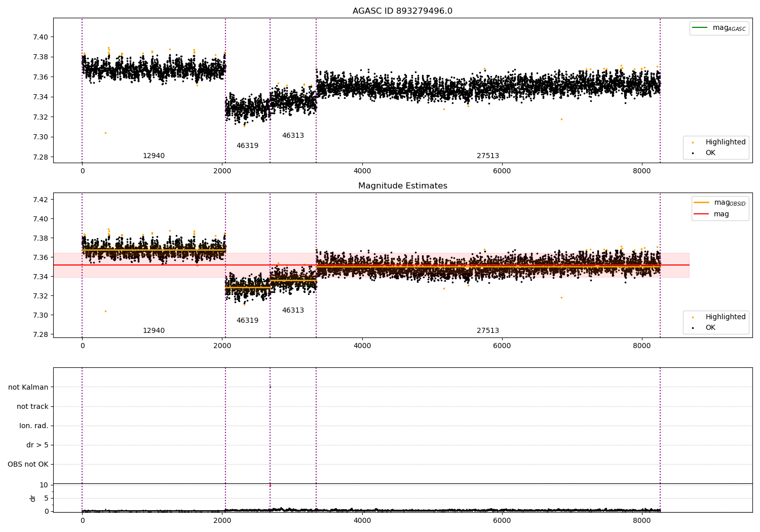Screen dimensions: 760x532
Task: Click the red dr outlier marker near 10
Action: click(x=270, y=485)
